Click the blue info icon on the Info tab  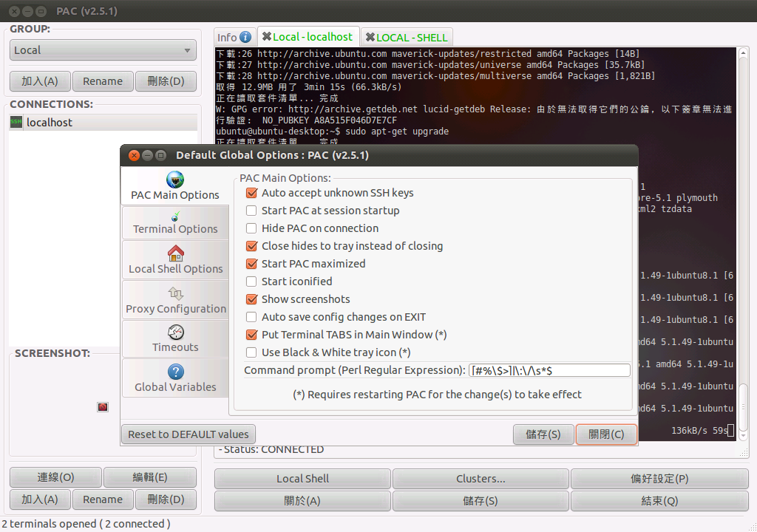pos(245,37)
